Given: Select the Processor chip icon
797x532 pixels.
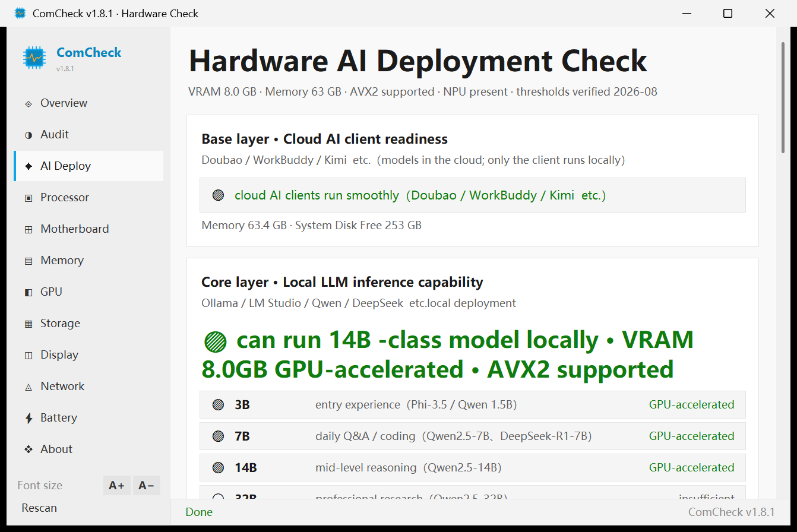Looking at the screenshot, I should coord(29,198).
